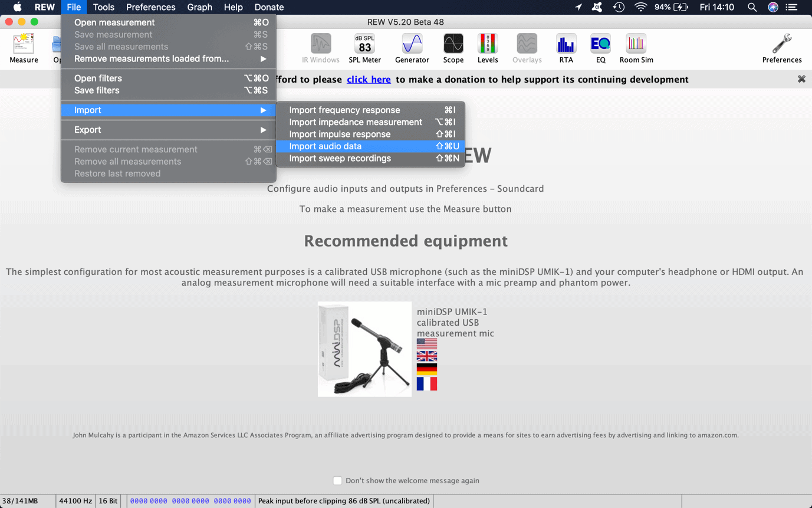812x508 pixels.
Task: Launch the signal Generator
Action: (412, 48)
